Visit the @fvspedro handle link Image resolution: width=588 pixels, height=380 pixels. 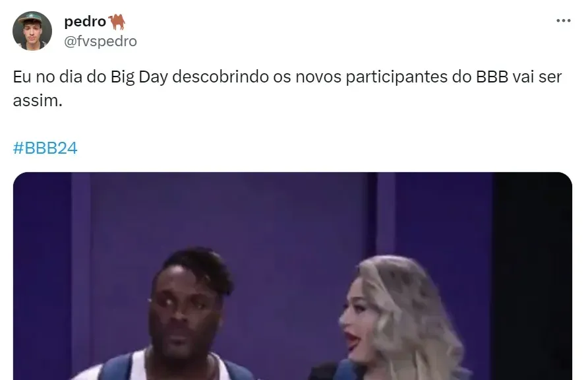100,41
